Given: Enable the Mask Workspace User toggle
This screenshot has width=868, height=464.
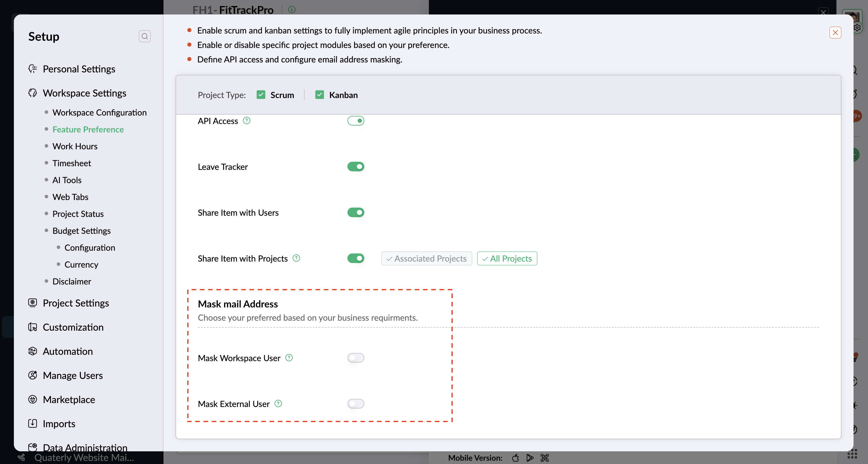Looking at the screenshot, I should tap(356, 358).
